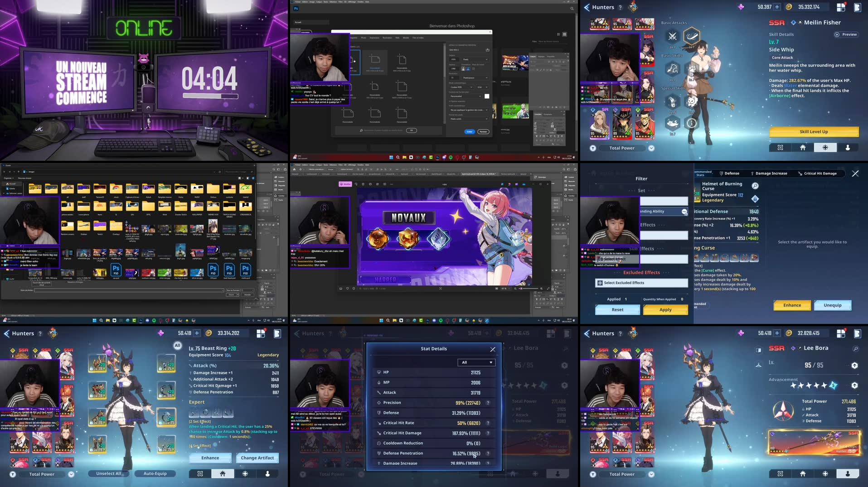Select highlighted Side Whip hexagon skill icon

pos(691,36)
